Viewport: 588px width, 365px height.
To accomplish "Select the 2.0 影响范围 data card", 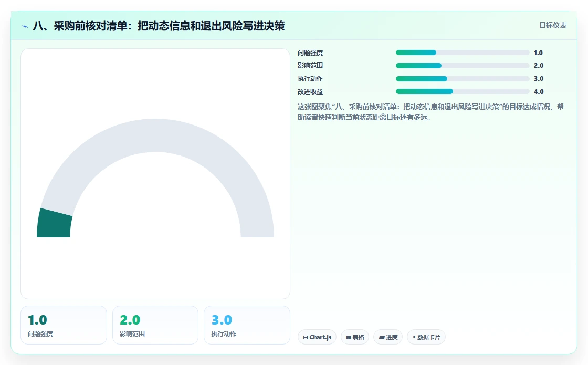I will point(155,325).
